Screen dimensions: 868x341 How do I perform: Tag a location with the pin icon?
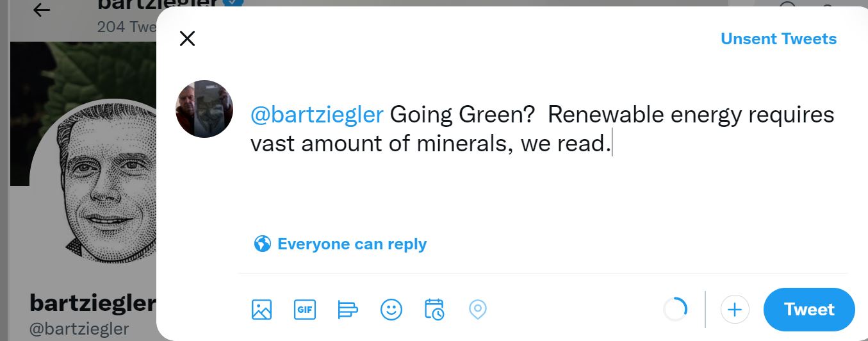pyautogui.click(x=478, y=310)
